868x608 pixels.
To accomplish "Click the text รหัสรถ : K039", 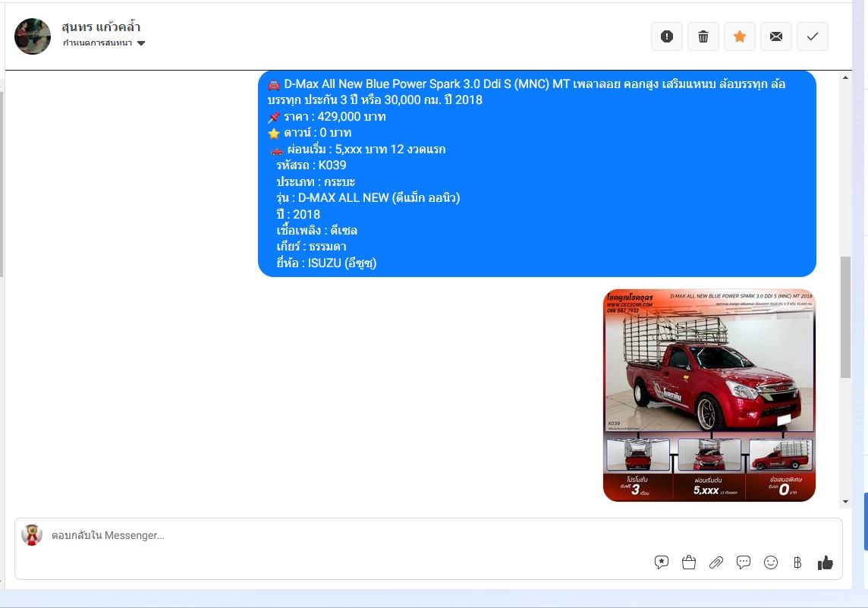I will pos(311,165).
